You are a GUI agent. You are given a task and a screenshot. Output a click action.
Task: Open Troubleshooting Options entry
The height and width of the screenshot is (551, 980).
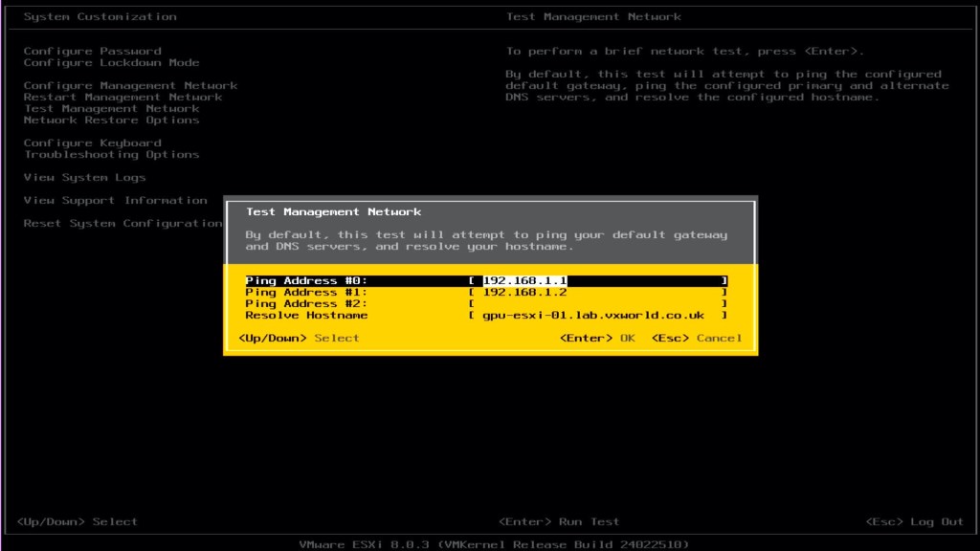click(x=111, y=154)
